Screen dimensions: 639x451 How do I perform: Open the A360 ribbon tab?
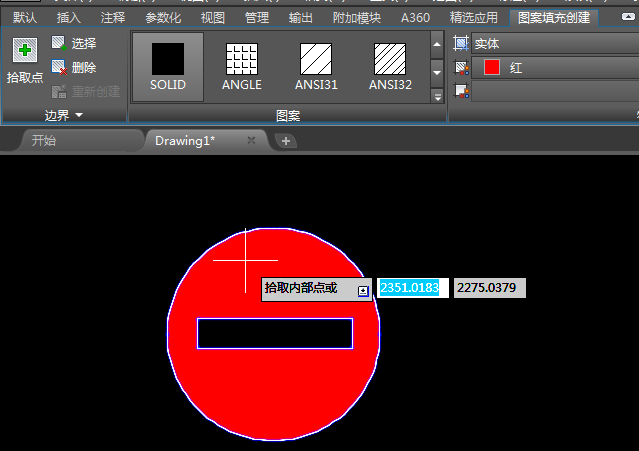(415, 18)
